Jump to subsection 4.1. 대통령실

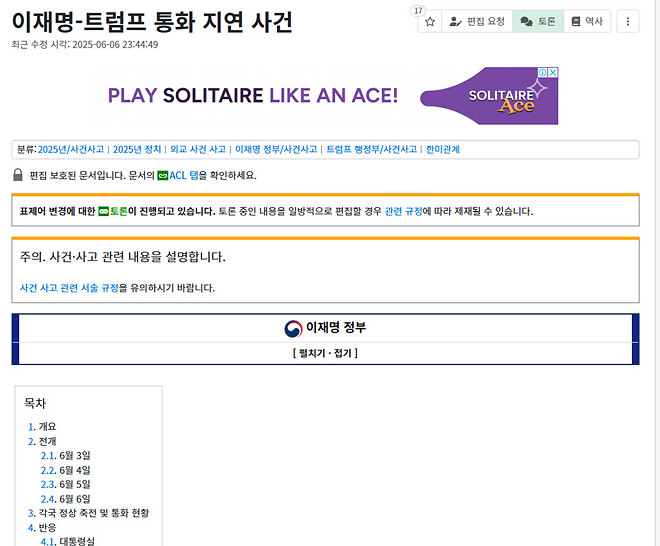(x=67, y=541)
